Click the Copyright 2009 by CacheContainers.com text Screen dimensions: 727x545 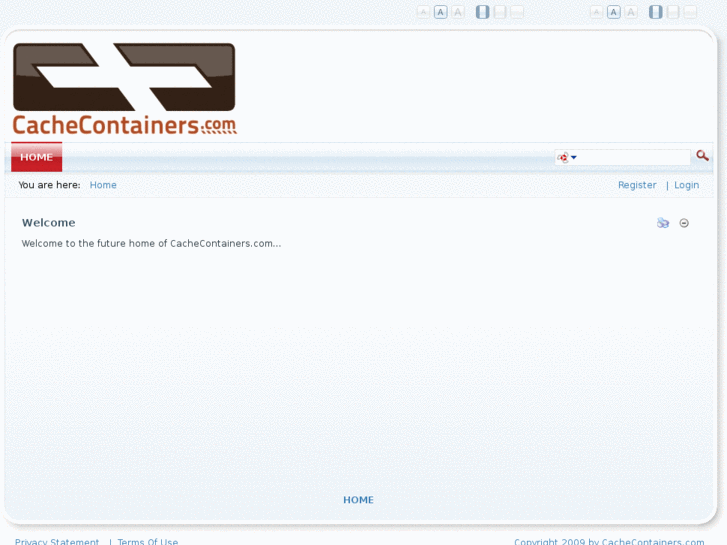coord(609,542)
